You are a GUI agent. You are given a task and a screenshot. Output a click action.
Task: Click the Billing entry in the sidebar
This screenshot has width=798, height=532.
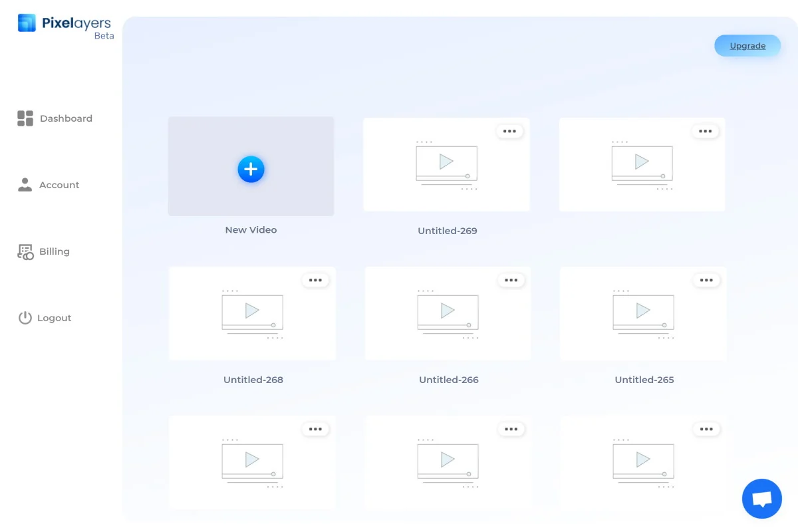tap(54, 251)
